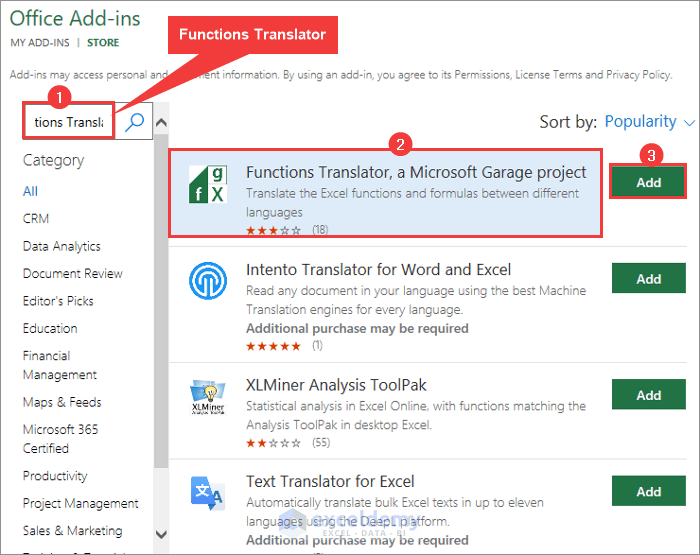Click the XLMiner star rating

click(273, 441)
